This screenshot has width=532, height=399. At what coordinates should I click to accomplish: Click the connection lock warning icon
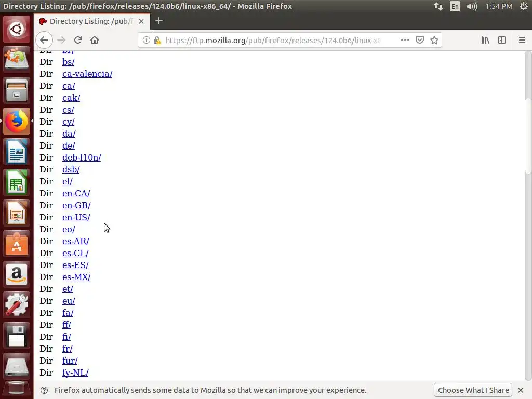[157, 41]
